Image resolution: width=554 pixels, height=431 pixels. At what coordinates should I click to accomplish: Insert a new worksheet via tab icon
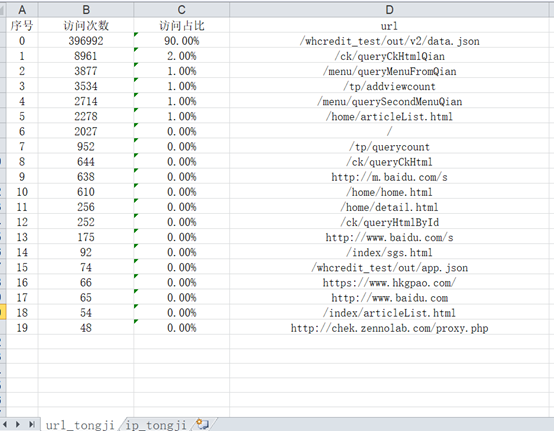203,424
